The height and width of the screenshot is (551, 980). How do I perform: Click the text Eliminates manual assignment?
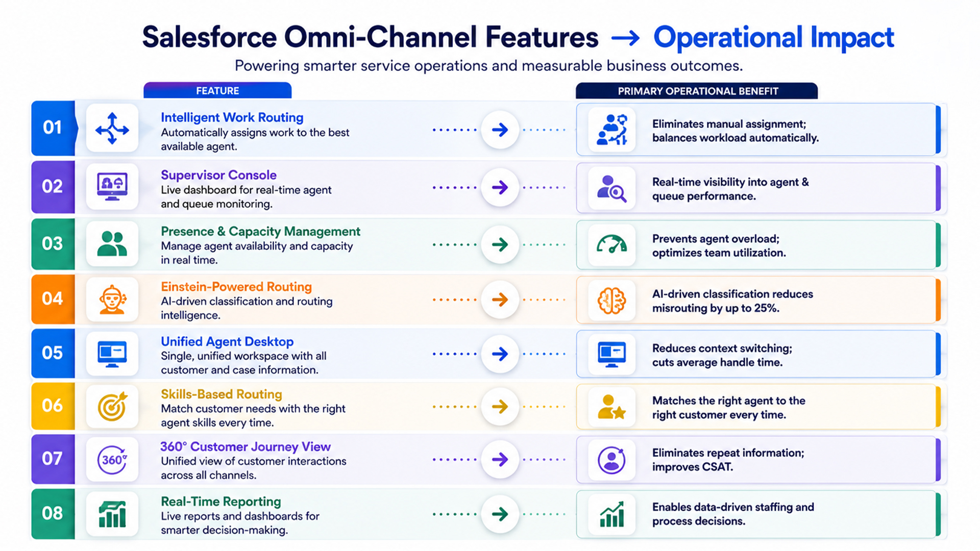729,124
